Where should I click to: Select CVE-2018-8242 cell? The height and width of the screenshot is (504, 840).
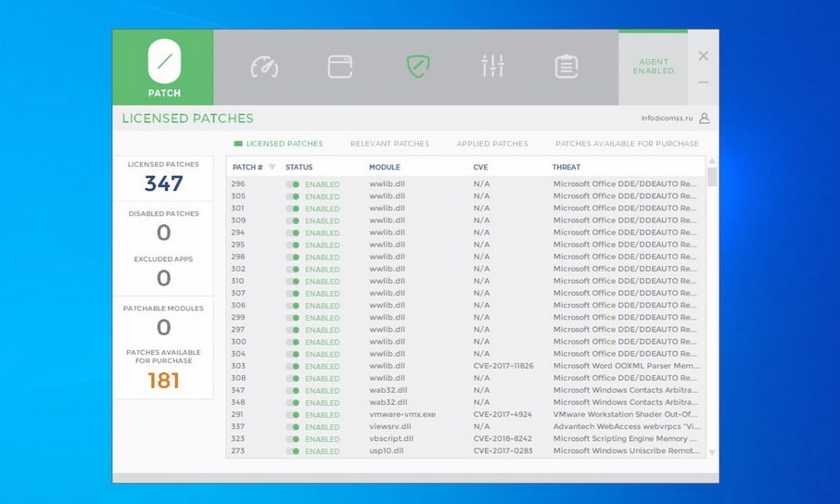click(x=503, y=438)
